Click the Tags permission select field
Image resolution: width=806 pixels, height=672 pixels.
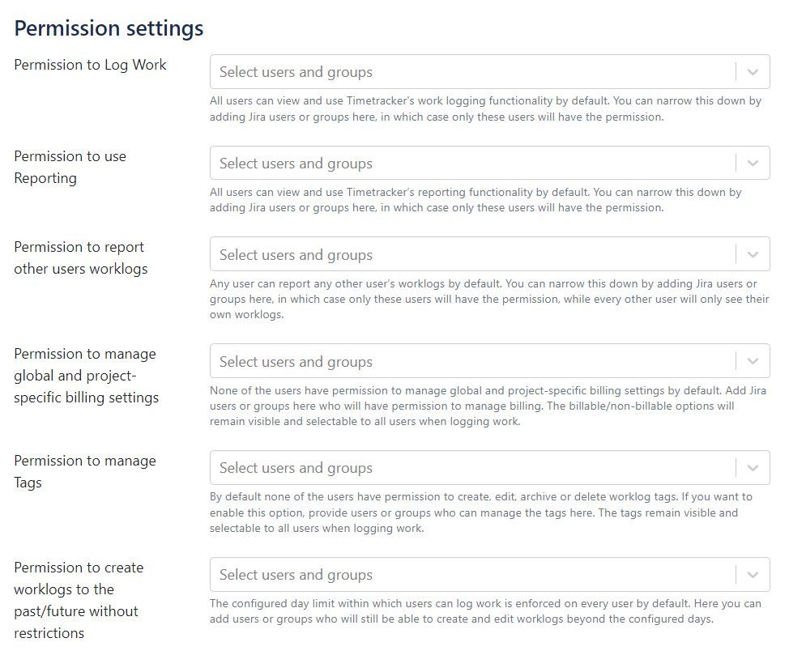tap(405, 468)
